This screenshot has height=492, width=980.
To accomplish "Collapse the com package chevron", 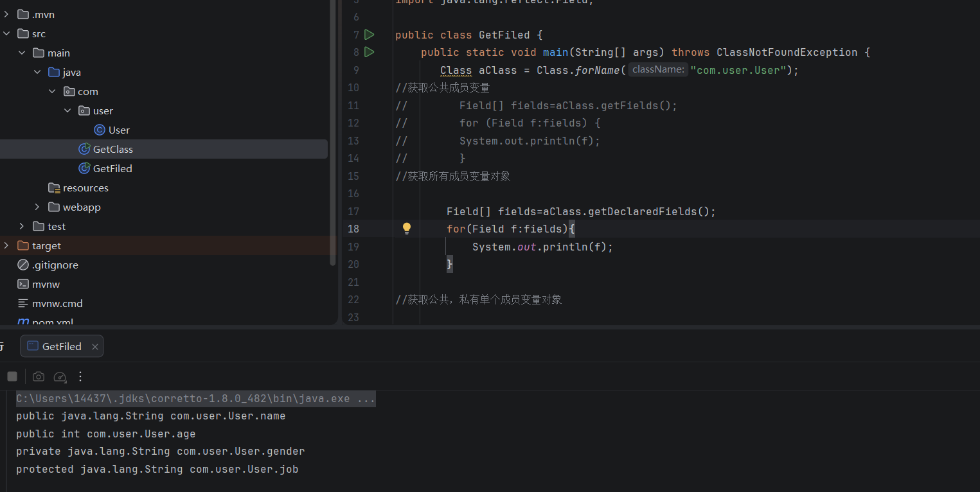I will point(53,91).
